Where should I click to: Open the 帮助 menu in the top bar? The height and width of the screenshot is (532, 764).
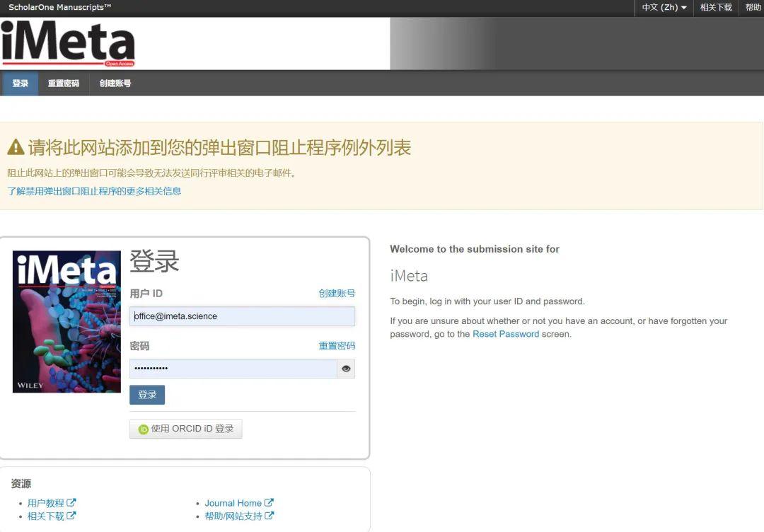click(753, 8)
